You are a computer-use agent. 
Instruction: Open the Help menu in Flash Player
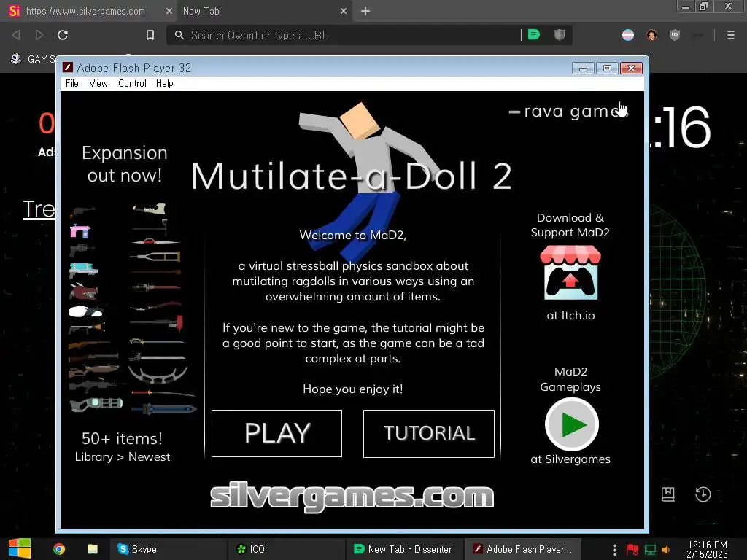[x=164, y=83]
